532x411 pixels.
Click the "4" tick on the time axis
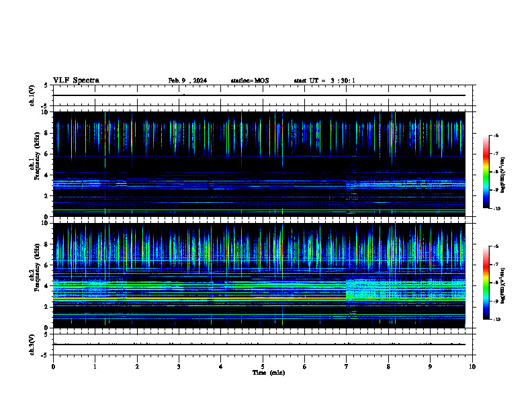tap(220, 367)
